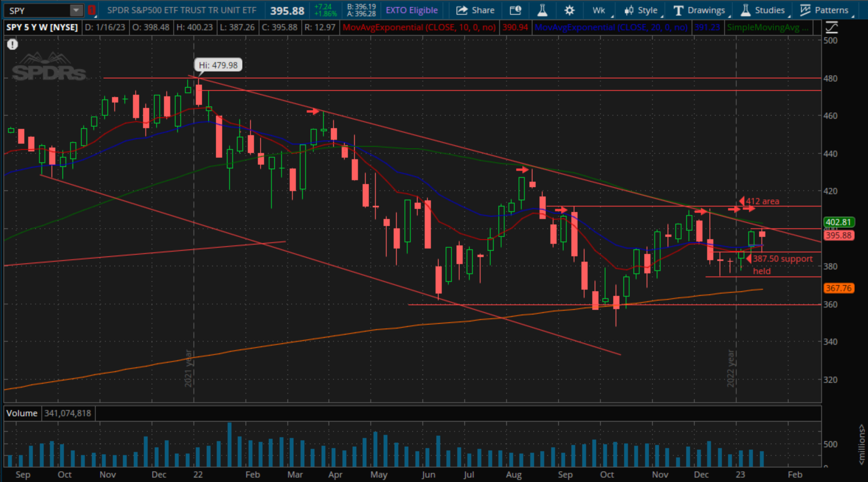868x482 pixels.
Task: Click the 2022 year vertical marker label
Action: pos(731,368)
